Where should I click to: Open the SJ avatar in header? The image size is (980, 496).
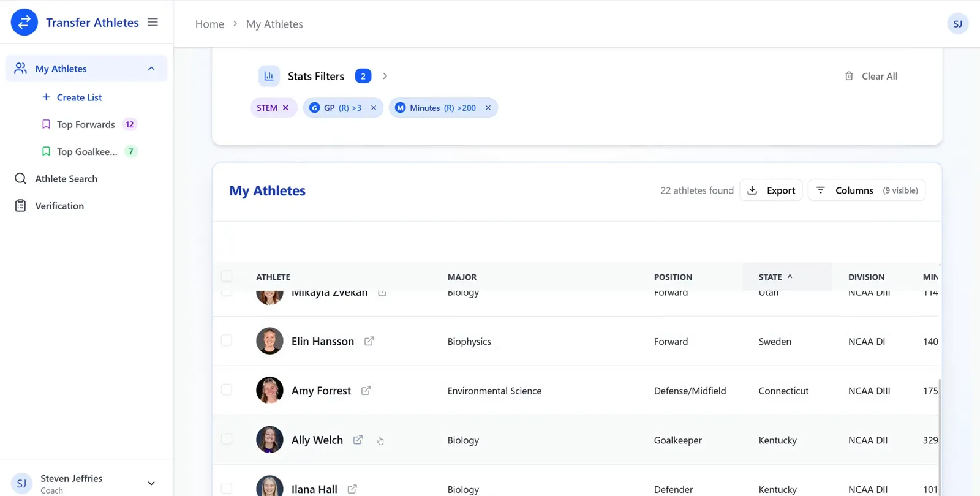point(957,24)
